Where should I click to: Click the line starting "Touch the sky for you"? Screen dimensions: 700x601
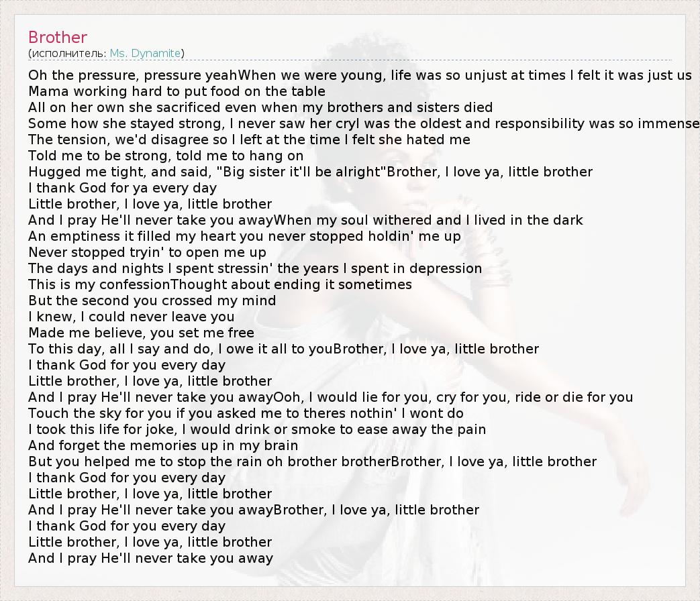(246, 413)
